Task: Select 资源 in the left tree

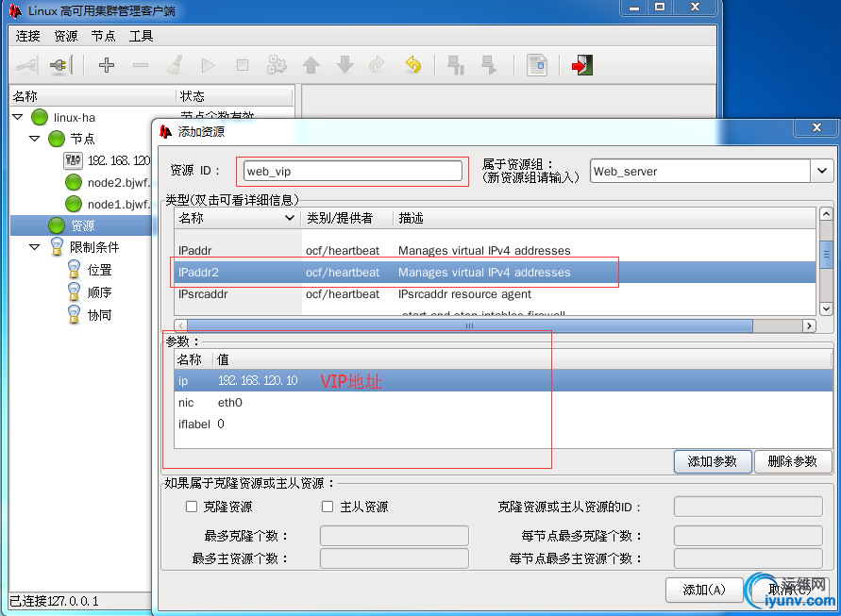Action: [x=83, y=225]
